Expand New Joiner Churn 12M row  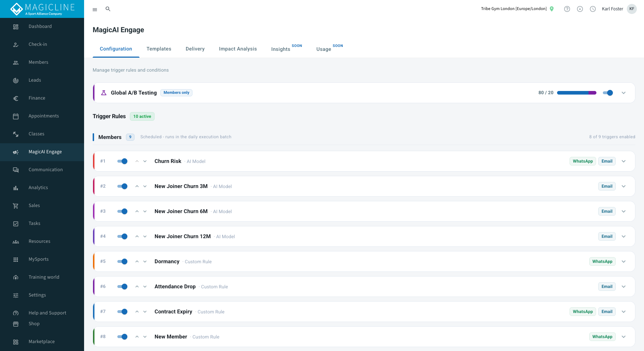click(x=624, y=236)
